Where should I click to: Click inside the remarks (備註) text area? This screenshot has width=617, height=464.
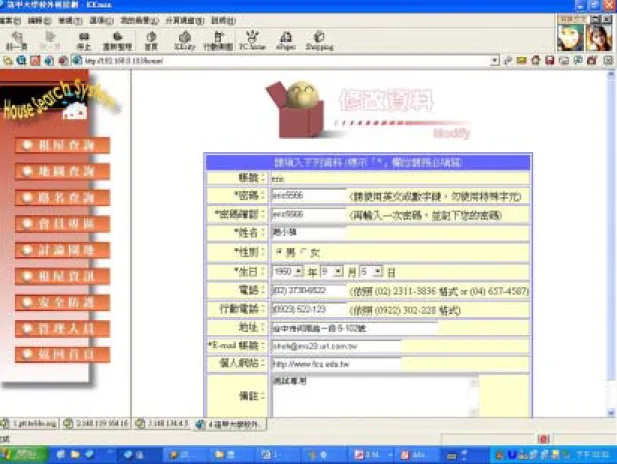click(x=370, y=396)
